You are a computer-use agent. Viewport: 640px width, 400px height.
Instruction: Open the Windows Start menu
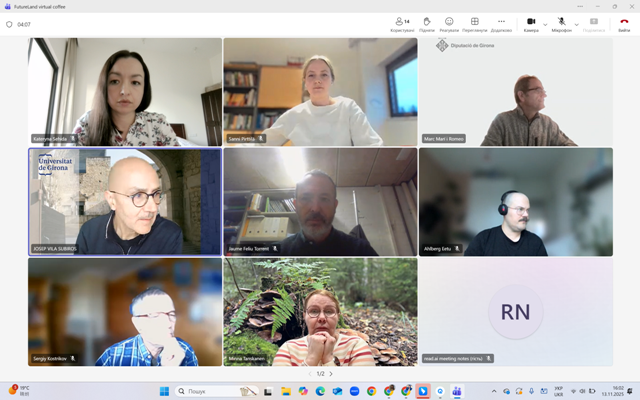pos(165,391)
